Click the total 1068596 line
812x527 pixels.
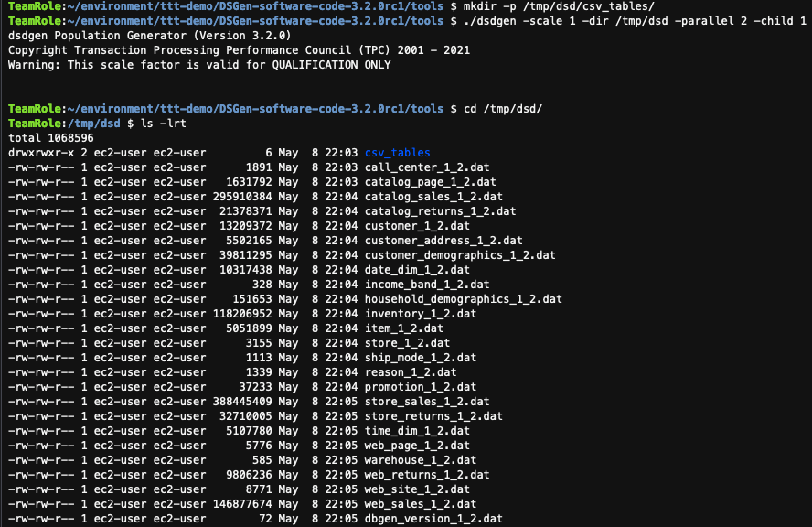click(51, 138)
